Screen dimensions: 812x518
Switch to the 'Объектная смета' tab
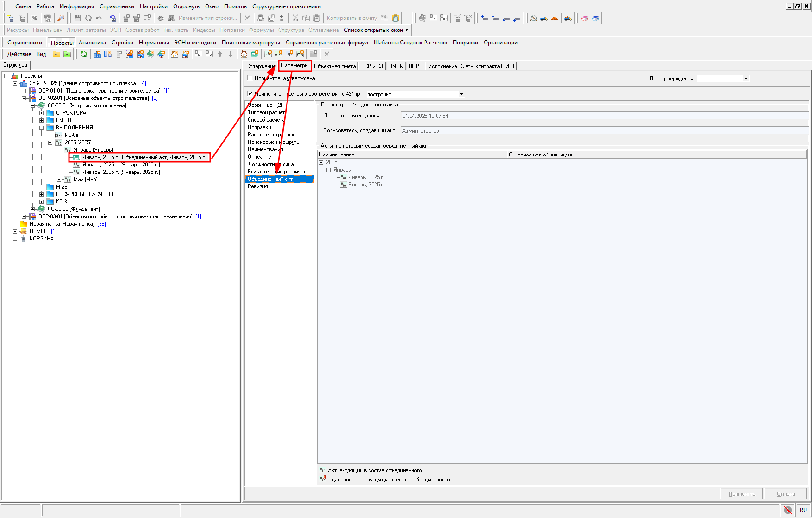pos(335,66)
